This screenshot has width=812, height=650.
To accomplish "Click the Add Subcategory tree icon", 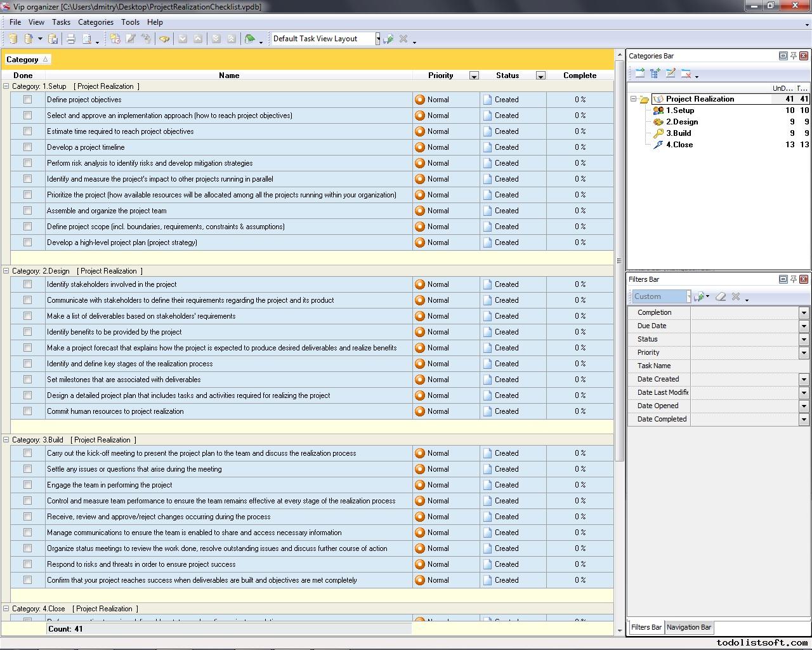I will (x=655, y=74).
